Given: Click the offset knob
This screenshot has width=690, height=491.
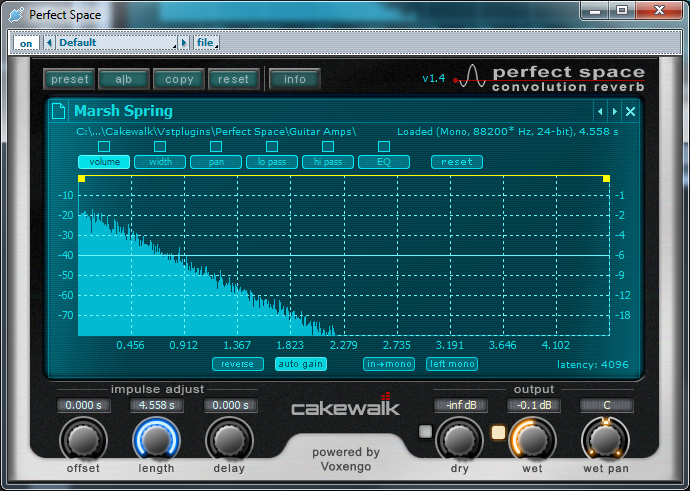Looking at the screenshot, I should pyautogui.click(x=83, y=440).
